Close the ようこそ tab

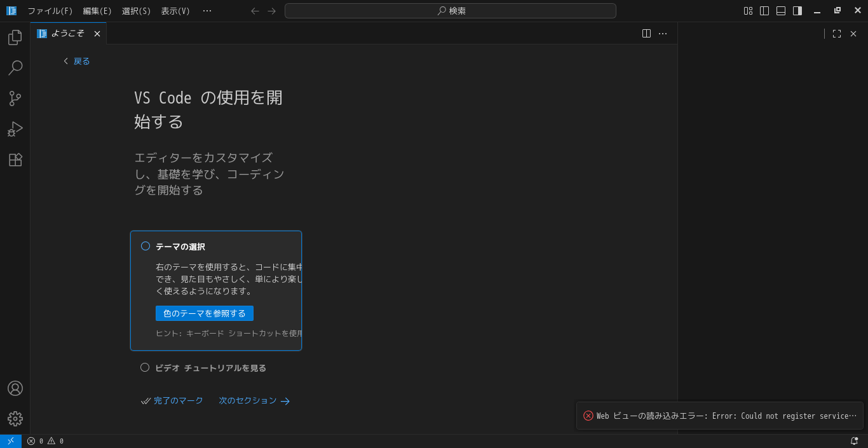point(97,34)
